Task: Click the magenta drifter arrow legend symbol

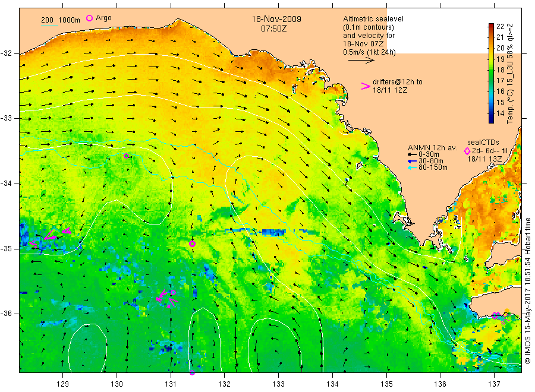Action: [x=366, y=86]
